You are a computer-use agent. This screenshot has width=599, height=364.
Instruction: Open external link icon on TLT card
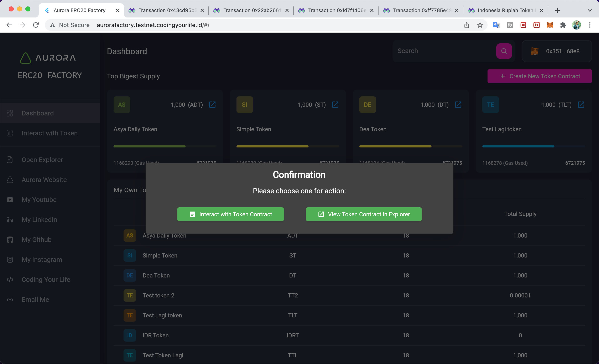[x=581, y=105]
